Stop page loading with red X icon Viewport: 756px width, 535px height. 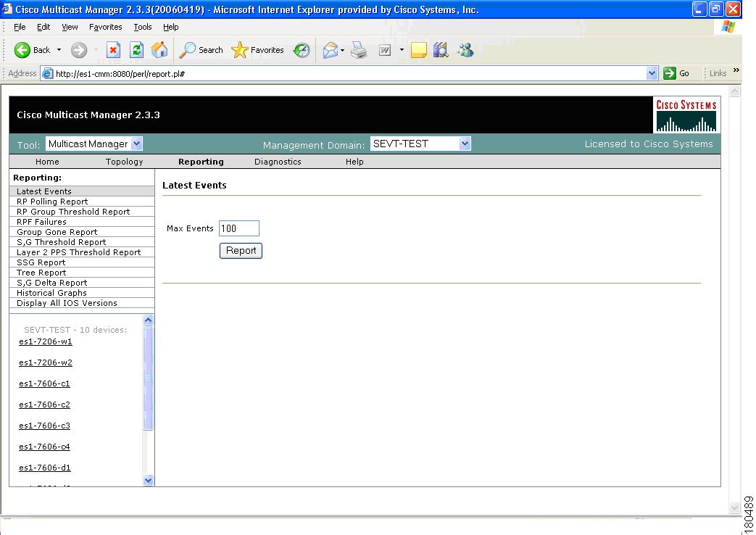[113, 50]
